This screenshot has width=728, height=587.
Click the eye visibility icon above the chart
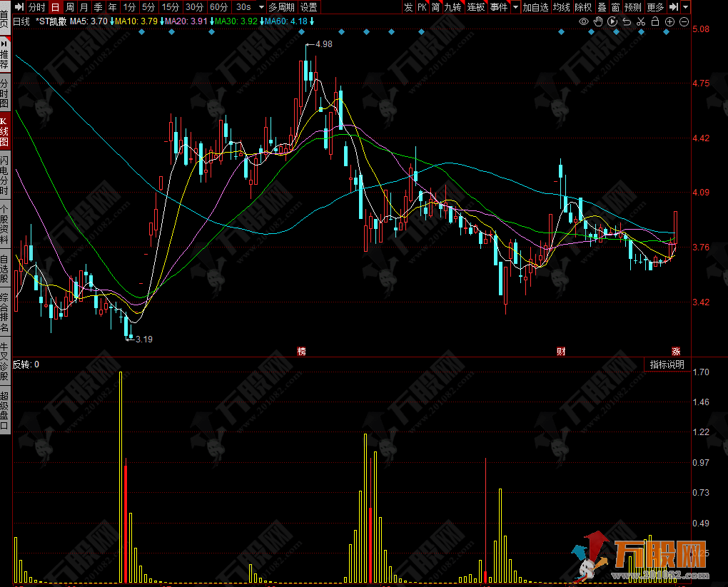584,22
